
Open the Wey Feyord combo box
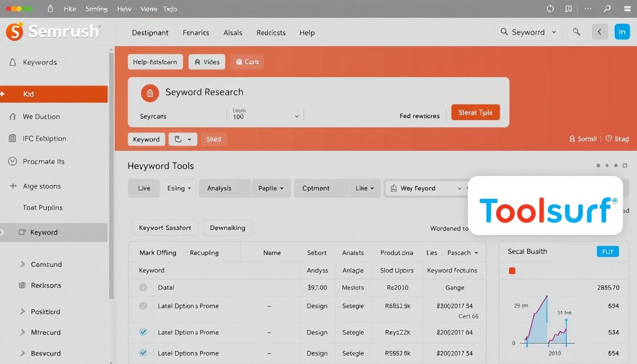pos(426,188)
